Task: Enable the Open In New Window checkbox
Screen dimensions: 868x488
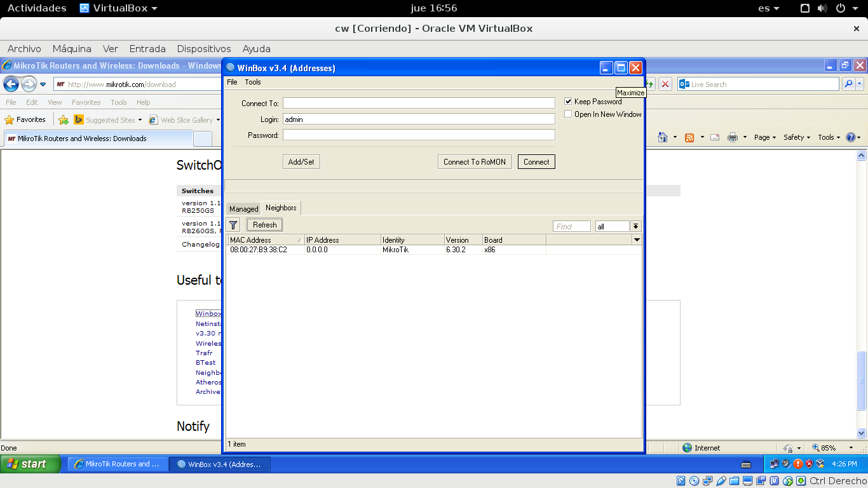Action: [569, 114]
